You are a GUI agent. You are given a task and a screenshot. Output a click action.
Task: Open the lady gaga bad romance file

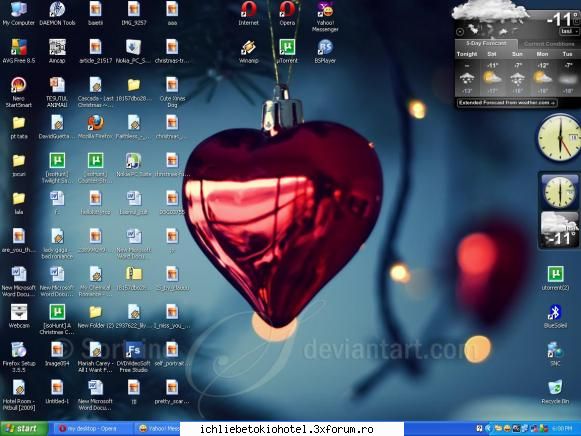[x=57, y=243]
